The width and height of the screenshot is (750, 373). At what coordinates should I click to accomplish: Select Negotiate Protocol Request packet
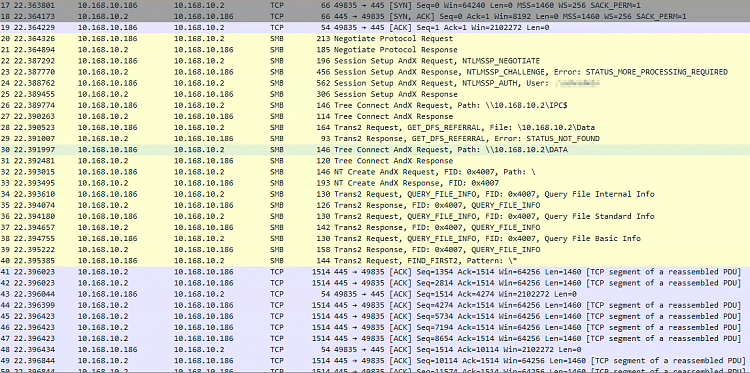375,39
